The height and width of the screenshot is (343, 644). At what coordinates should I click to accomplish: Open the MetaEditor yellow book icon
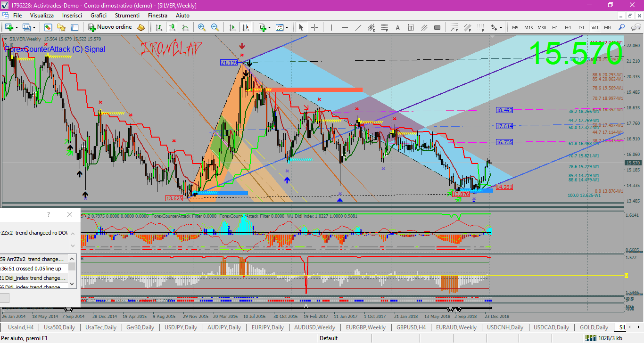(141, 27)
